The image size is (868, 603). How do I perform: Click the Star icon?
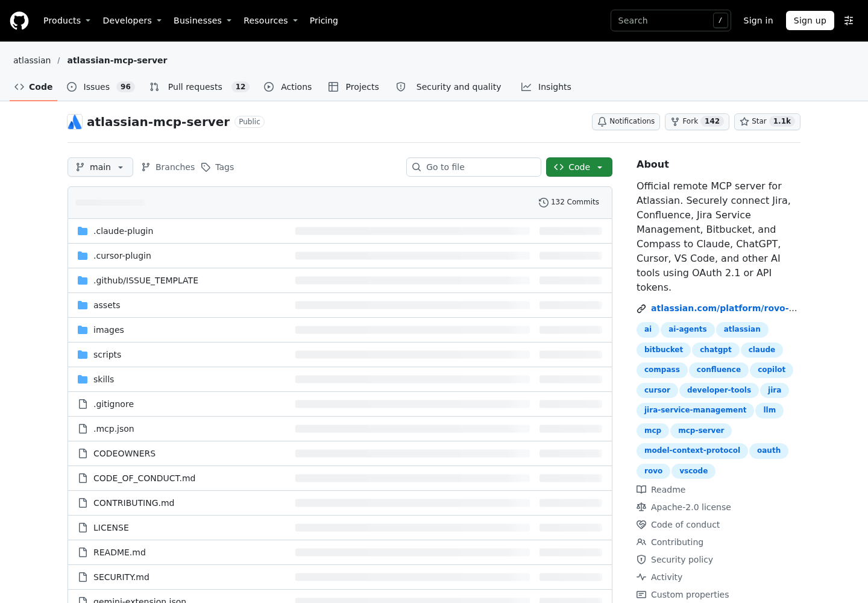(x=744, y=122)
